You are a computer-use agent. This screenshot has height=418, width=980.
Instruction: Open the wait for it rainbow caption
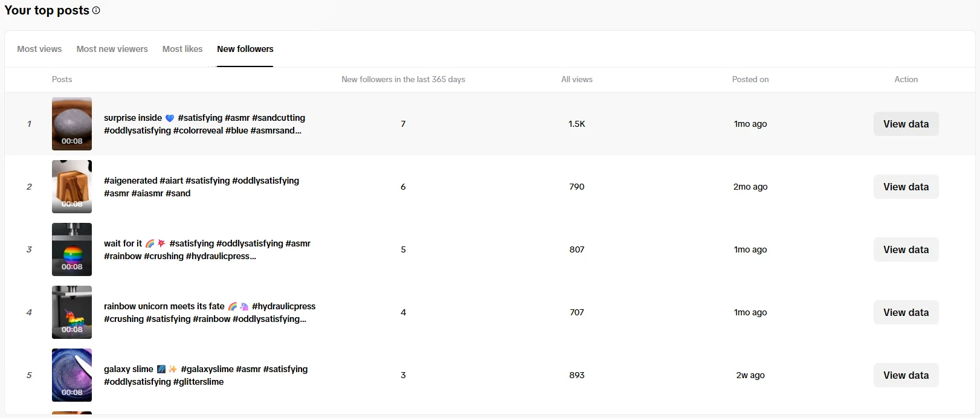[x=207, y=249]
